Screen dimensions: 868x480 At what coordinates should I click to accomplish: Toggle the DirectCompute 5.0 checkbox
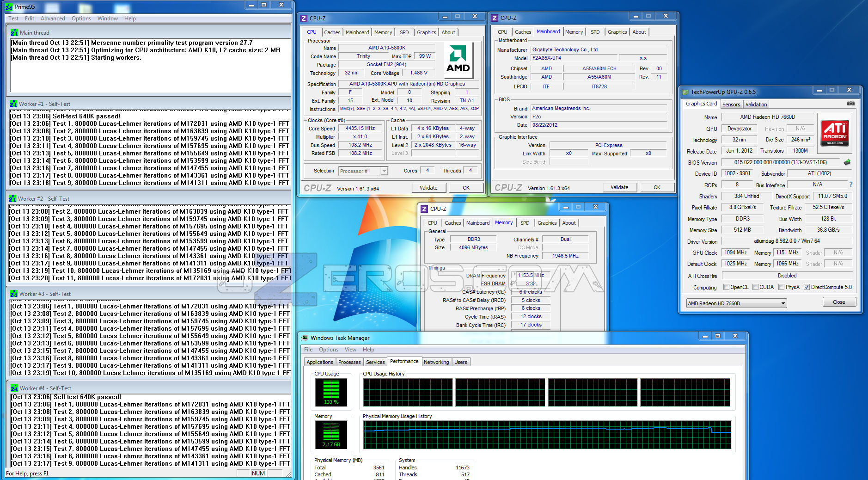(x=807, y=287)
